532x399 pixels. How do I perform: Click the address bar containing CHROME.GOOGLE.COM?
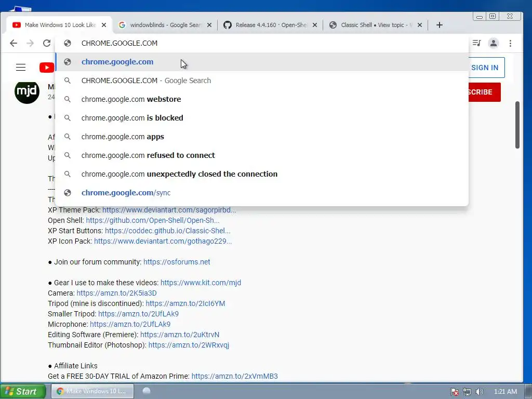click(x=261, y=43)
